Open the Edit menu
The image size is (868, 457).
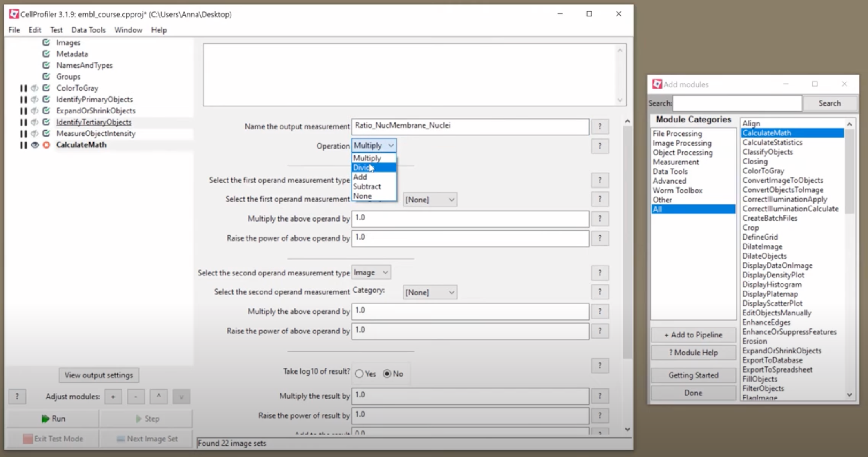click(x=35, y=30)
